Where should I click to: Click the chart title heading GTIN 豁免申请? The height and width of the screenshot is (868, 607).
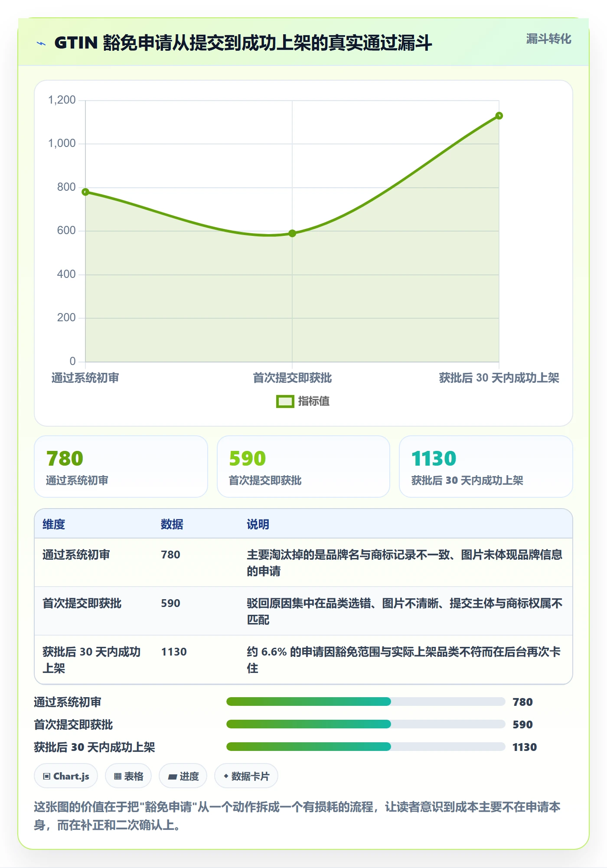[243, 43]
